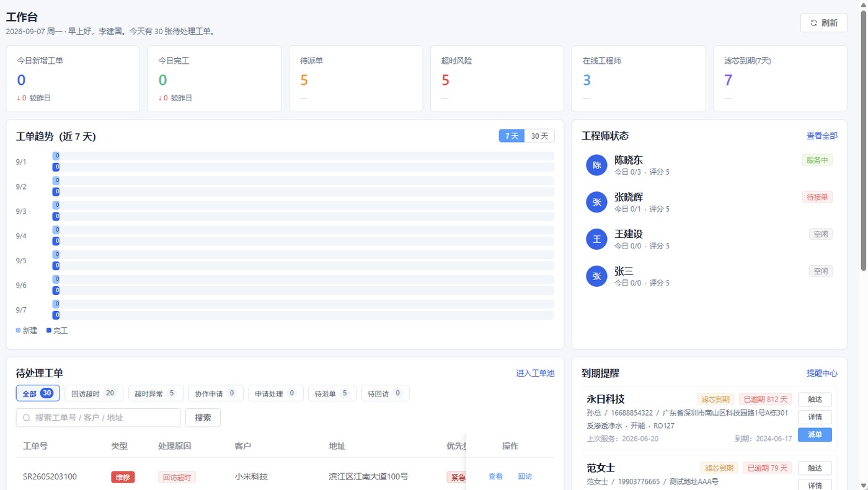Click the 待接单 status tag for 张晓辉
868x490 pixels.
coord(817,197)
